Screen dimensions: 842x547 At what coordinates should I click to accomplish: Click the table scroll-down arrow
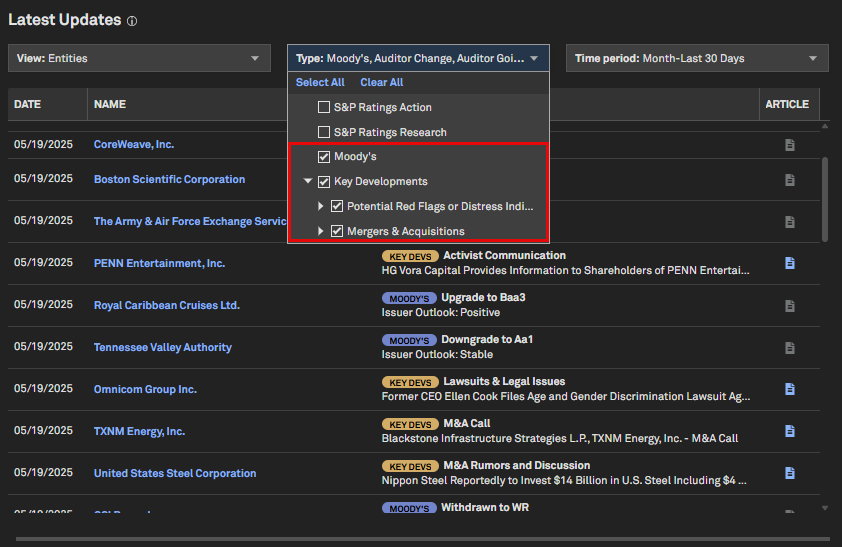click(825, 508)
